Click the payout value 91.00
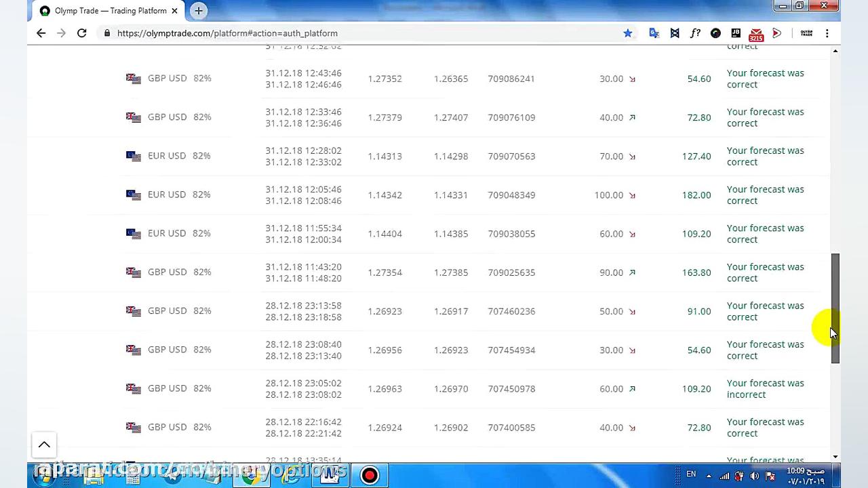868x488 pixels. point(699,311)
